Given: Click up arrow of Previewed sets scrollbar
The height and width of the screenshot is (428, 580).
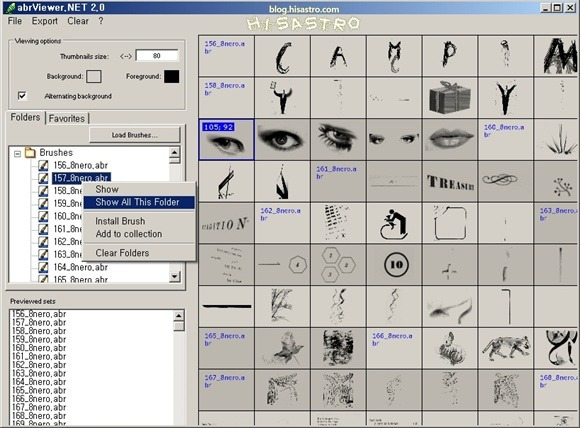Looking at the screenshot, I should click(x=179, y=316).
